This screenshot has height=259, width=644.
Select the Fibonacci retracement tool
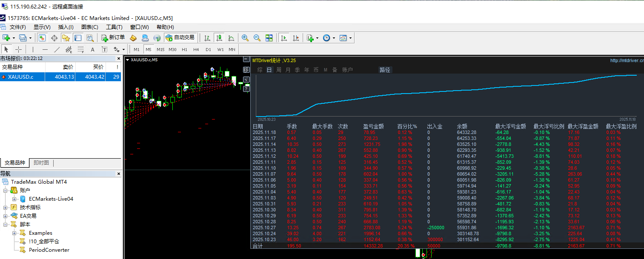click(x=80, y=49)
